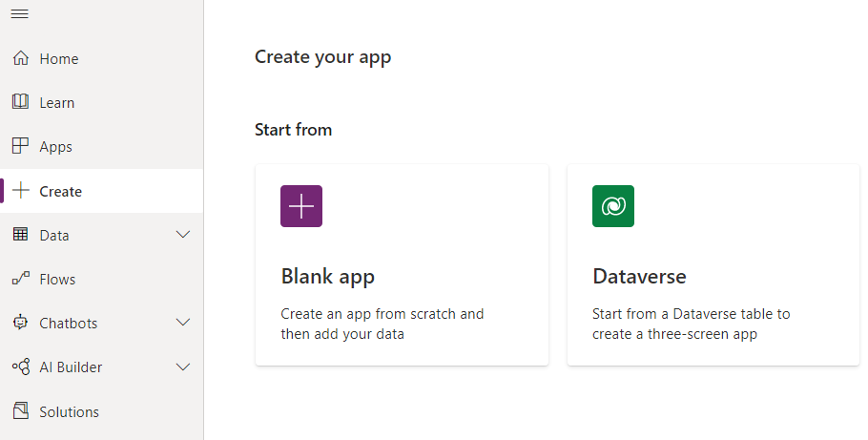
Task: Expand the Chatbots section chevron
Action: pyautogui.click(x=184, y=323)
